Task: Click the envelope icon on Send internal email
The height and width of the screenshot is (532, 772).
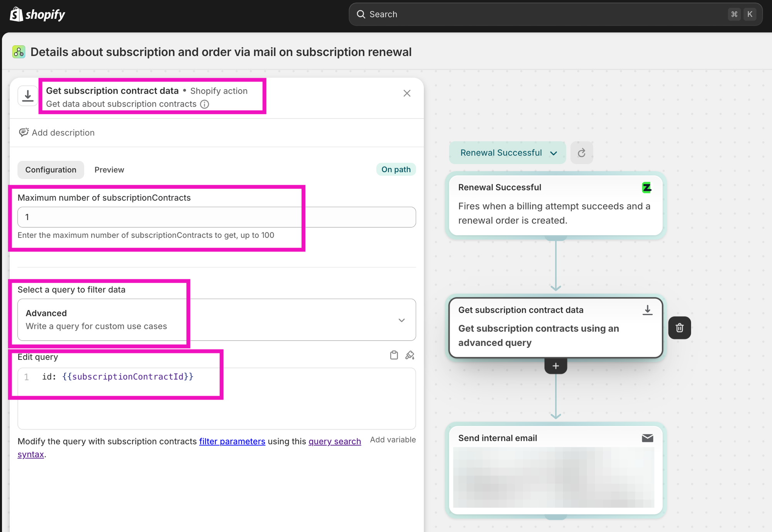Action: click(x=647, y=438)
